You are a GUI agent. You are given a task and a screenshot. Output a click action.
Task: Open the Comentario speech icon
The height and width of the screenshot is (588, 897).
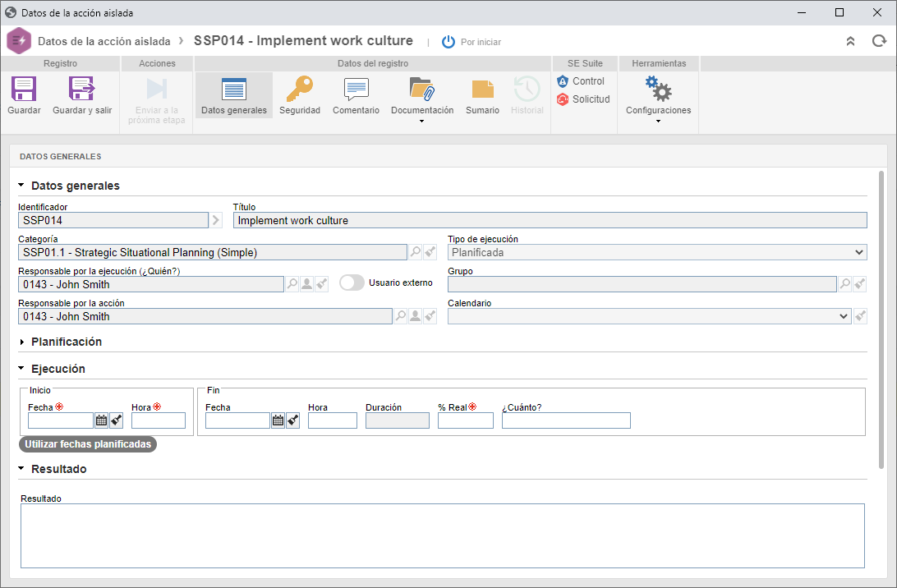pos(356,89)
